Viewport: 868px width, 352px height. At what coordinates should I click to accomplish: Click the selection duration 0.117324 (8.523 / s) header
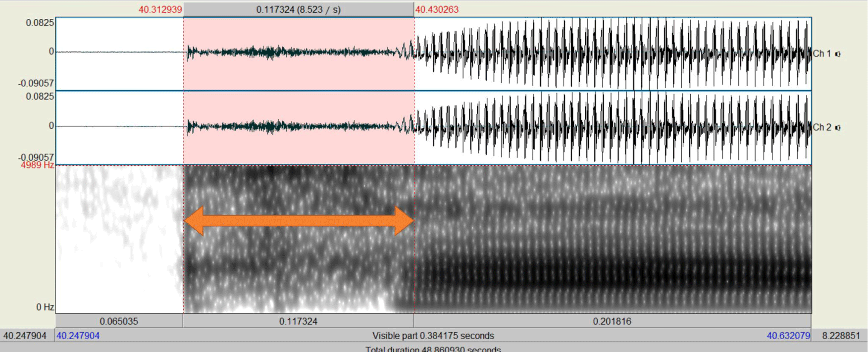(299, 9)
